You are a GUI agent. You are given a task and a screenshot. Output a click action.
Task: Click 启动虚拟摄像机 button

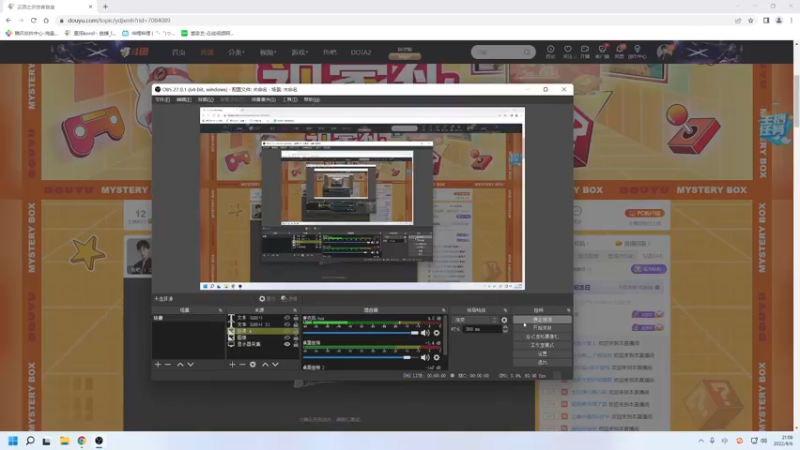point(542,337)
